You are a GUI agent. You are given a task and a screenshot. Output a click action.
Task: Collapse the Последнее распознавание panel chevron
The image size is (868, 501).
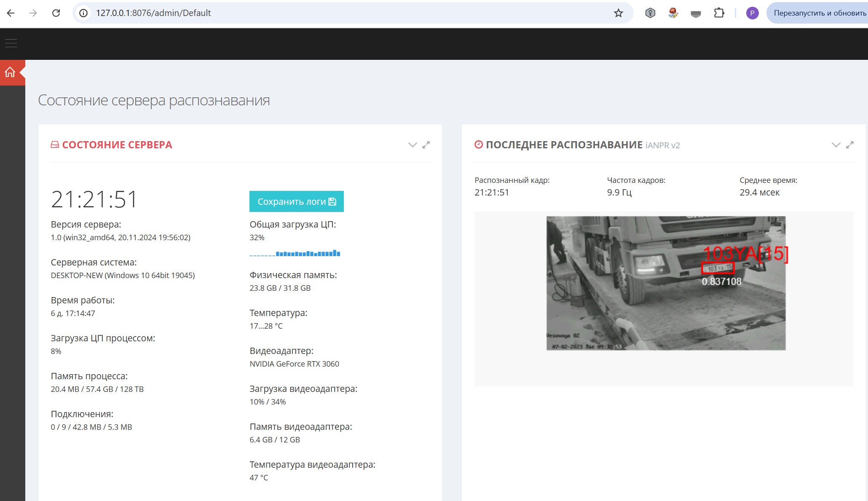point(836,145)
